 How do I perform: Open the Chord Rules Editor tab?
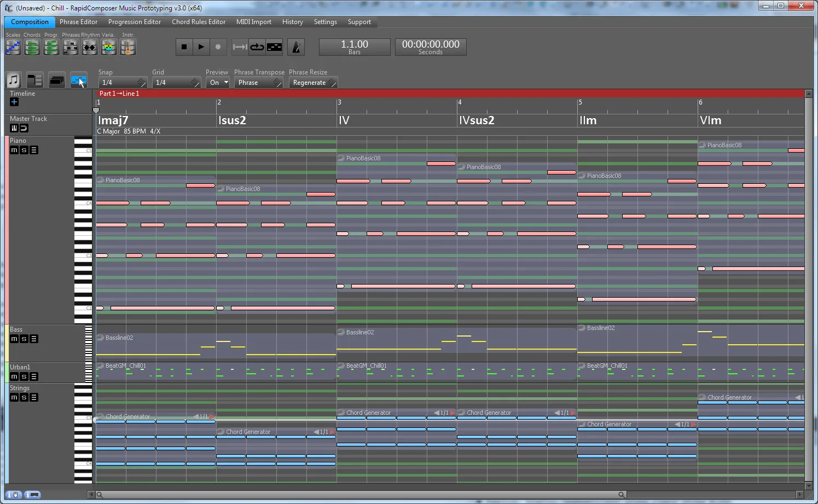pos(198,22)
